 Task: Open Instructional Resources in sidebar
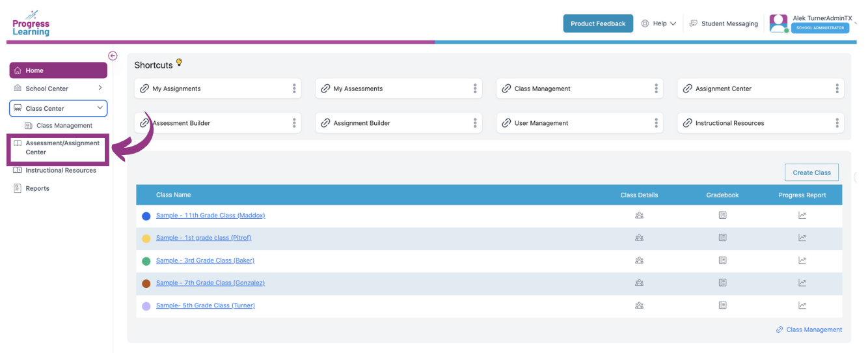(x=55, y=171)
